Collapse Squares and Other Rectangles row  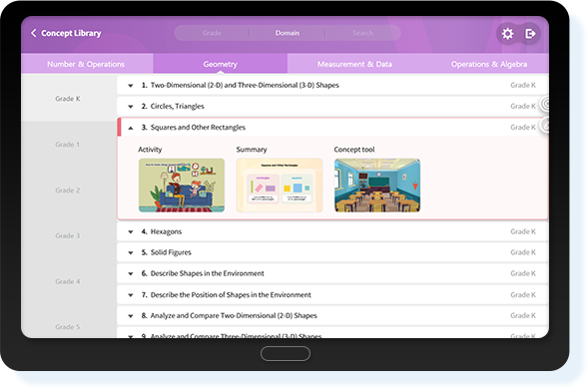coord(131,128)
